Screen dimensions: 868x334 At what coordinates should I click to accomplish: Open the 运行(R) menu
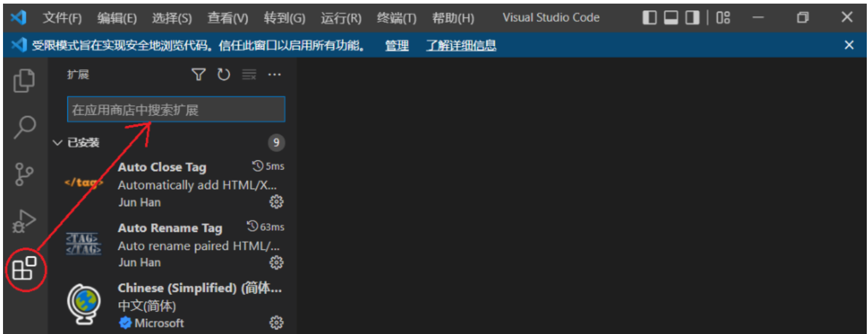[x=341, y=18]
